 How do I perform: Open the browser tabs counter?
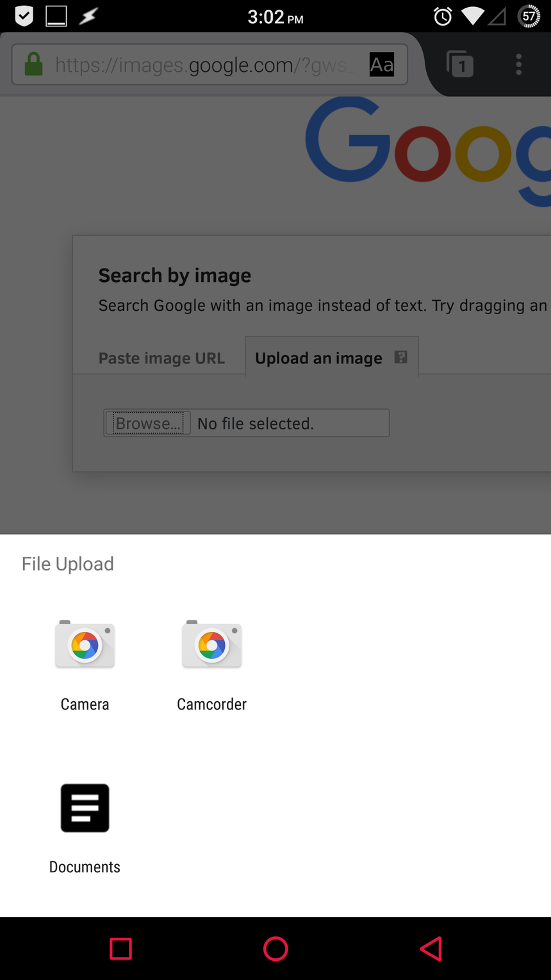click(x=459, y=64)
